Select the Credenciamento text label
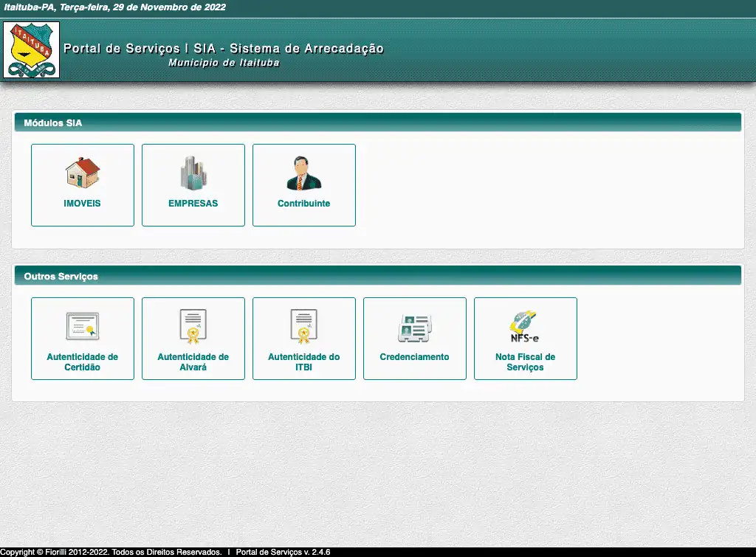Screen dimensions: 756x557 pyautogui.click(x=415, y=357)
